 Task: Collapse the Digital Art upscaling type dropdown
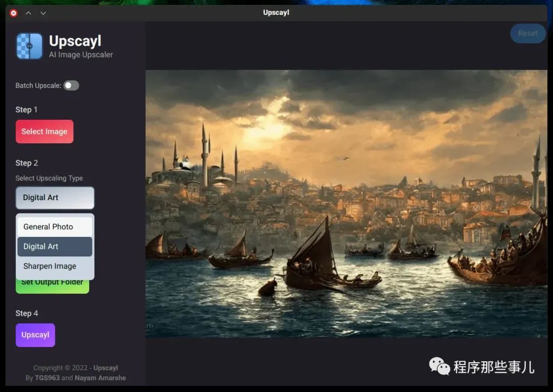click(x=55, y=198)
